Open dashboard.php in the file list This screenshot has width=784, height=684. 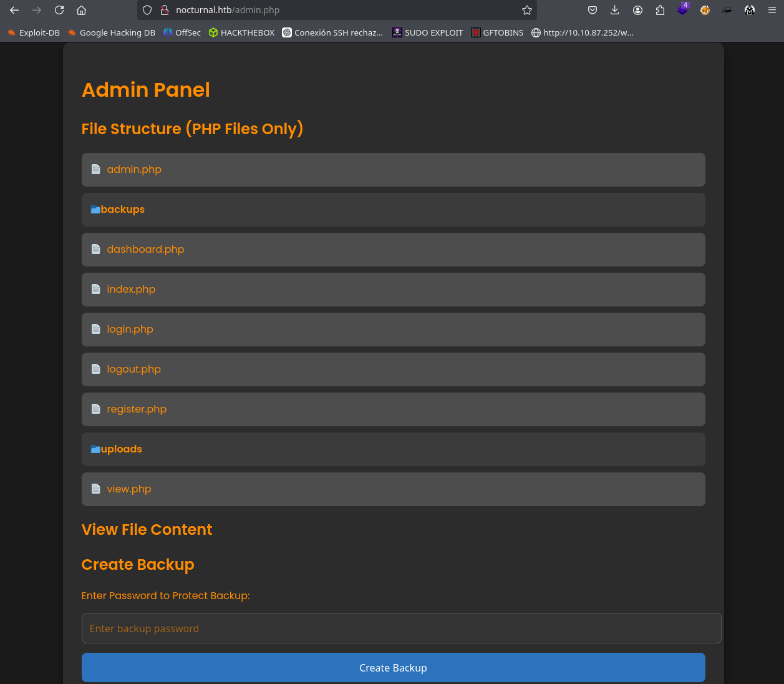pos(145,250)
